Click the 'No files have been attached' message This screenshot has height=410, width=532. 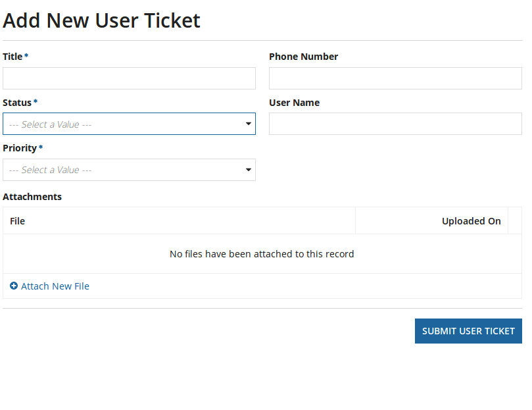[x=262, y=254]
